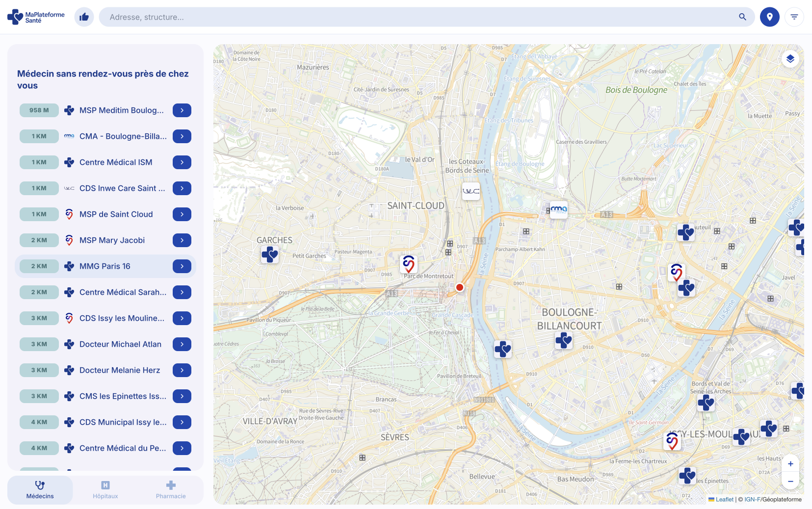Click the 'Médecin sans rendez-vous près de chez vous' heading

[103, 79]
